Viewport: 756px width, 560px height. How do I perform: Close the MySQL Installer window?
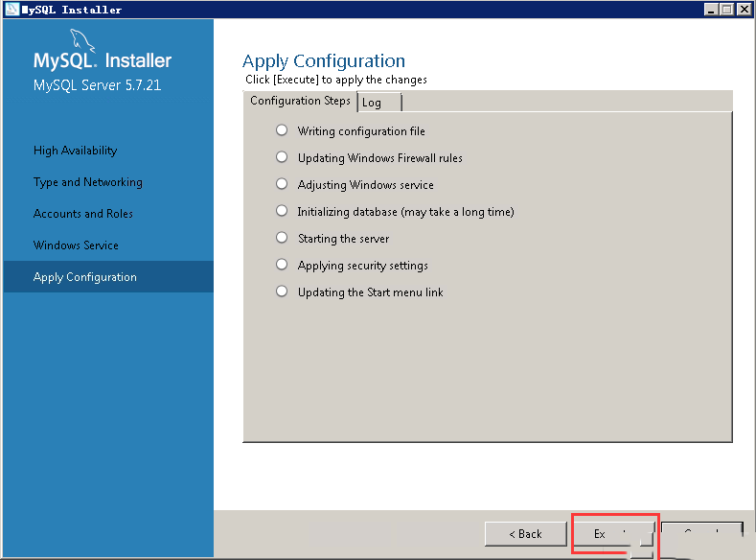click(744, 10)
